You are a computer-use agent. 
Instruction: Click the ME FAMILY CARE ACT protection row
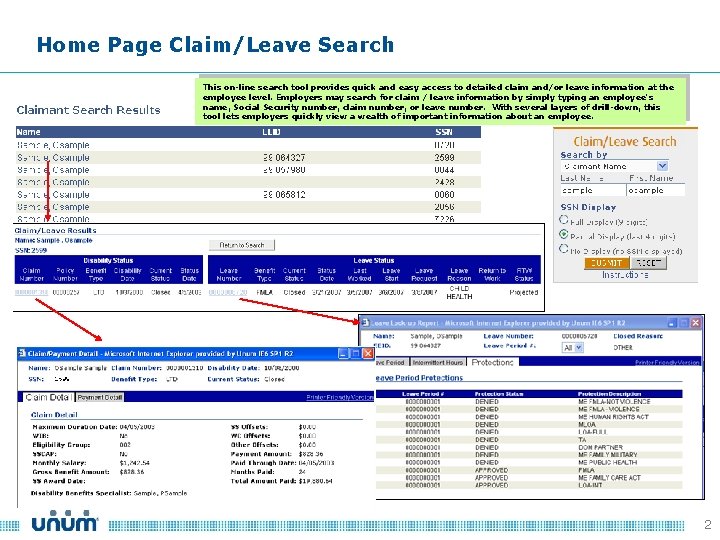[x=529, y=478]
